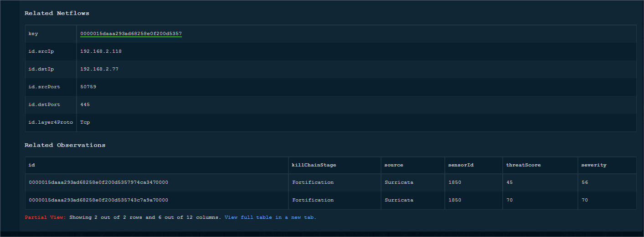Click source IP value 192.168.2.118
The width and height of the screenshot is (644, 237).
pos(101,51)
